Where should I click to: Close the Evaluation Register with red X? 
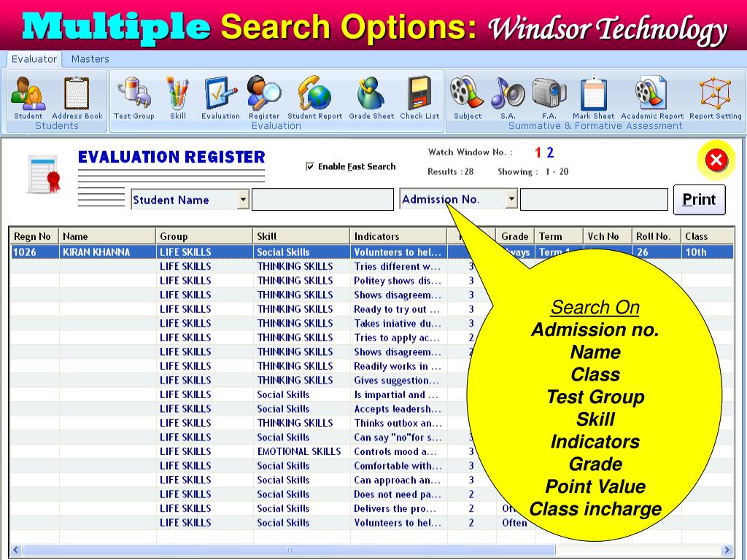pyautogui.click(x=716, y=160)
